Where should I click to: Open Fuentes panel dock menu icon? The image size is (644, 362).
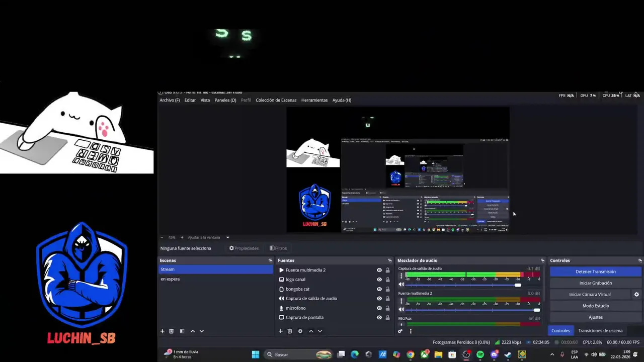click(389, 260)
